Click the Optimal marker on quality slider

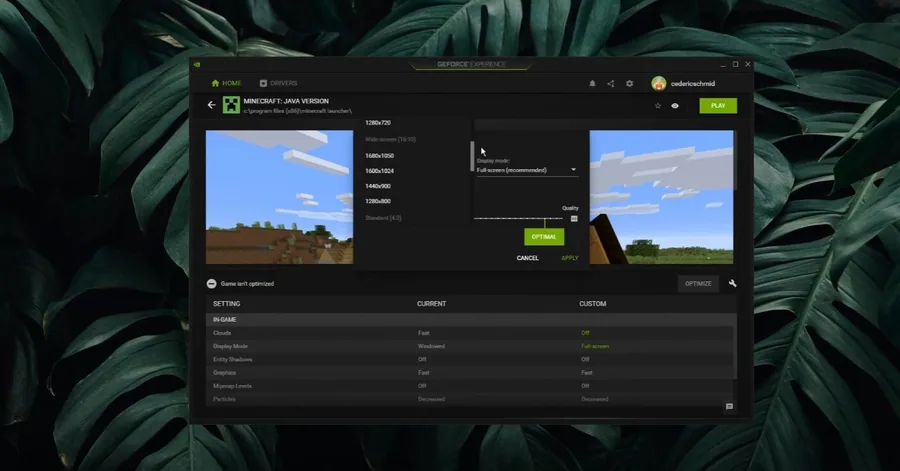tap(544, 236)
